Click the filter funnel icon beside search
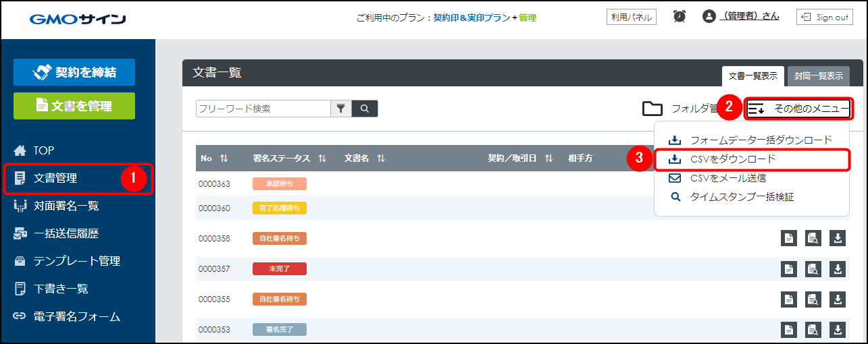Viewport: 868px width, 344px height. coord(340,109)
